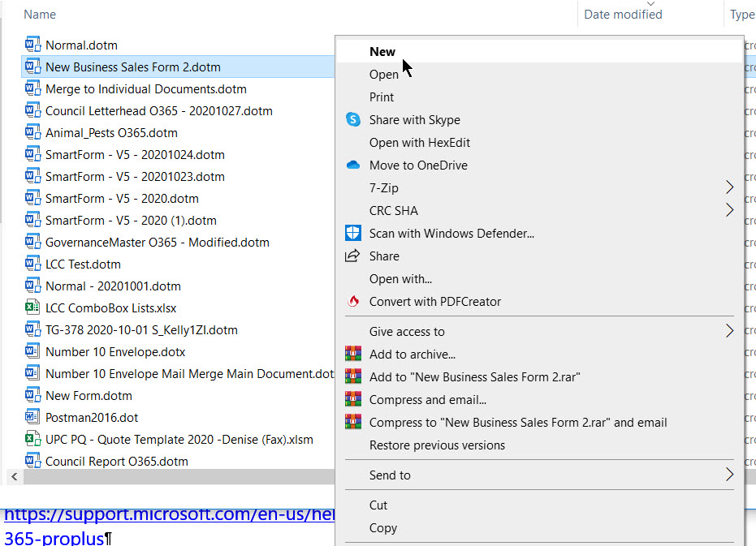Click WinRAR icon beside Compress and email

point(353,399)
